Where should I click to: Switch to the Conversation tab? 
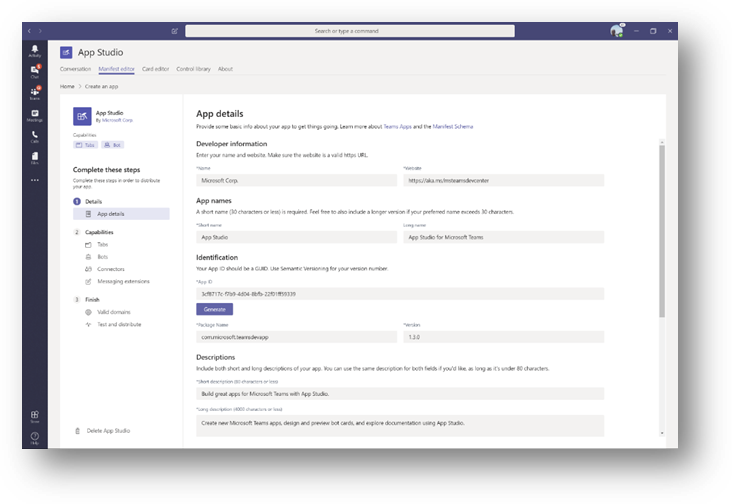pos(75,69)
